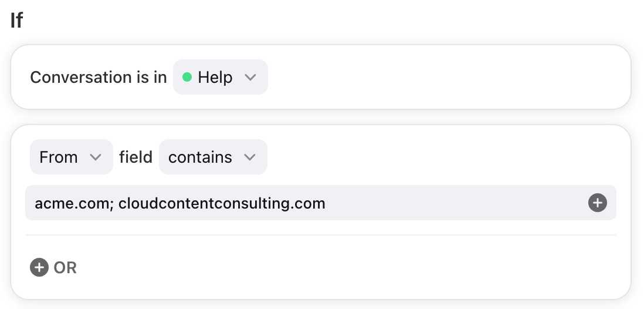Add another OR condition

(53, 267)
